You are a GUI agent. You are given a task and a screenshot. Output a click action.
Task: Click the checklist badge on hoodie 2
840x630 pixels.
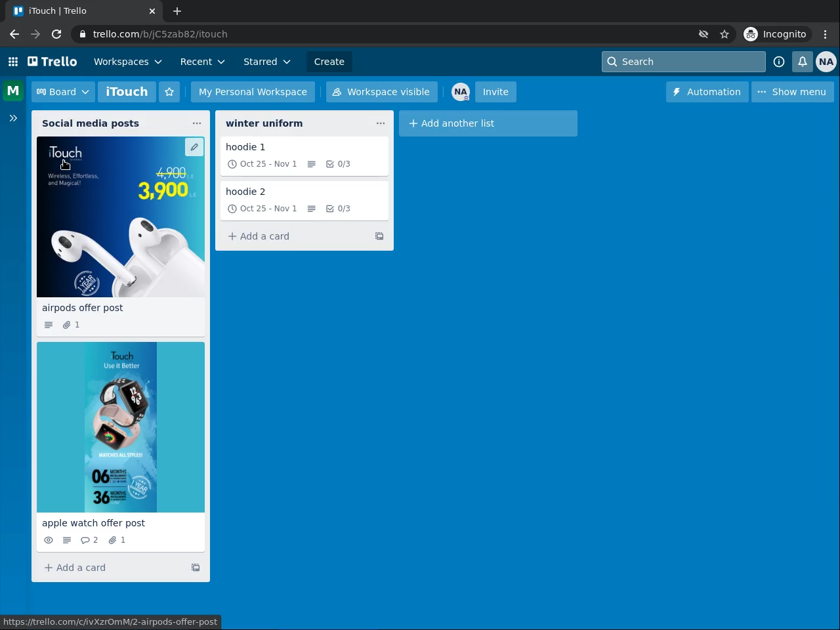(338, 209)
